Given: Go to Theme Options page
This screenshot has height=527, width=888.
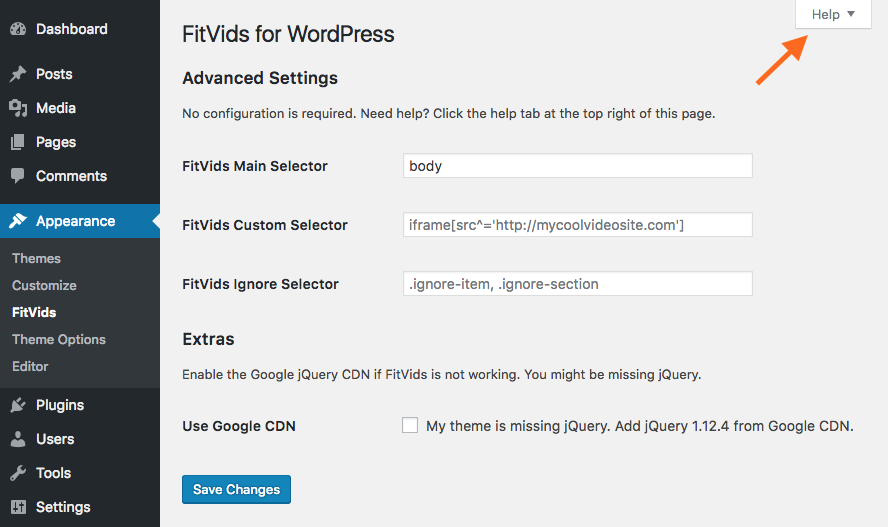Looking at the screenshot, I should pos(59,340).
